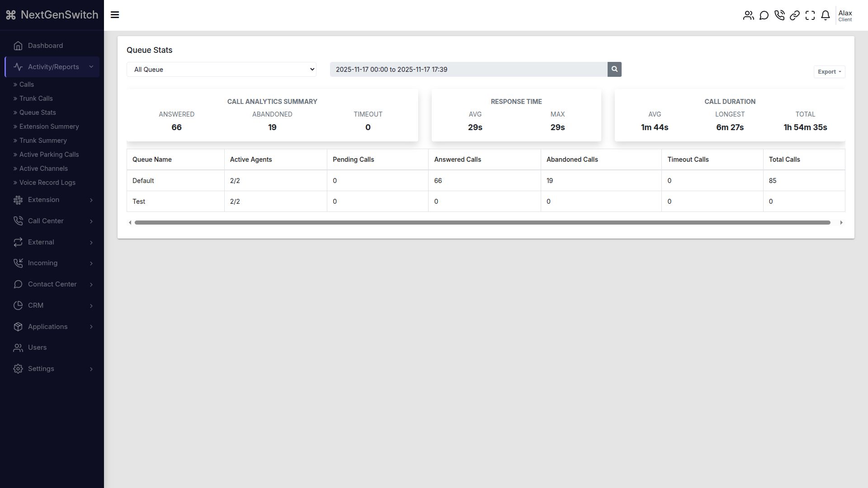Click the link chain icon in header
The image size is (868, 488).
(794, 15)
